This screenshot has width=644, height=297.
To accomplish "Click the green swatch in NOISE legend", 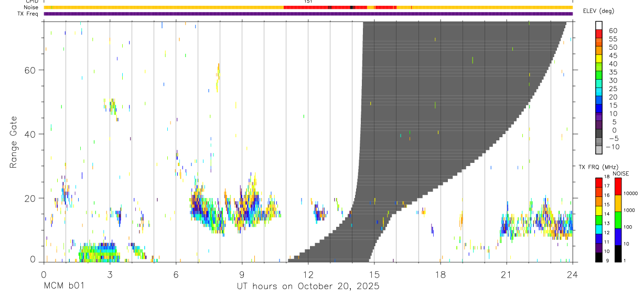I will click(618, 220).
